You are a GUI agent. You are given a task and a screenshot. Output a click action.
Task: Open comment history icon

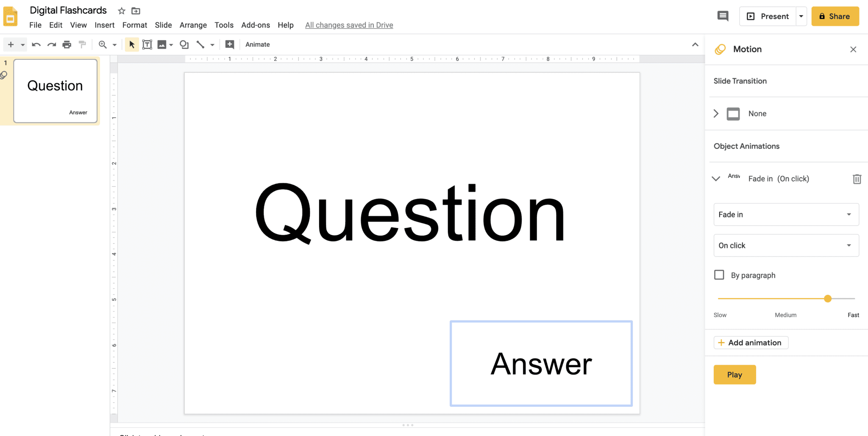click(723, 17)
